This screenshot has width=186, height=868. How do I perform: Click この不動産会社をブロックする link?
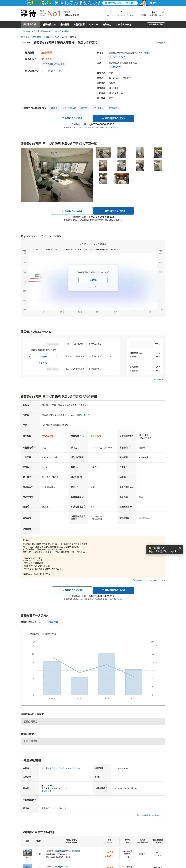[151, 815]
